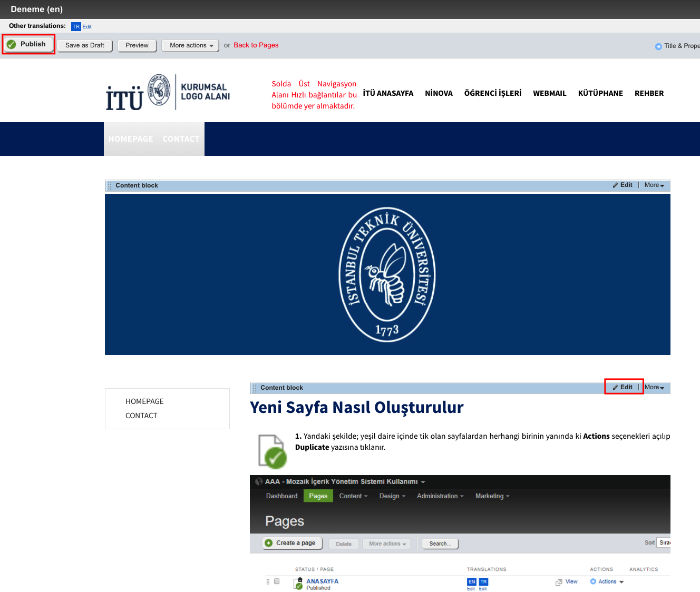The image size is (700, 592).
Task: Open More menu of the banner Content block
Action: (654, 185)
